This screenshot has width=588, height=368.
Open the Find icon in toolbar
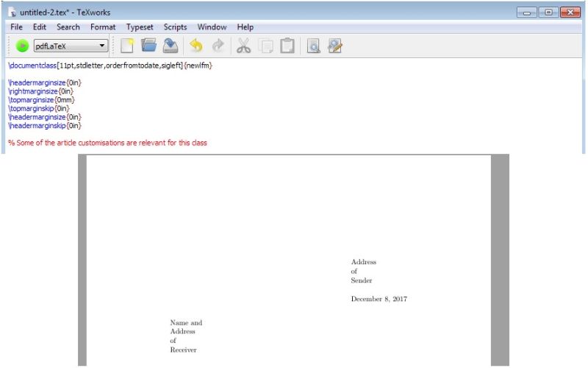313,46
